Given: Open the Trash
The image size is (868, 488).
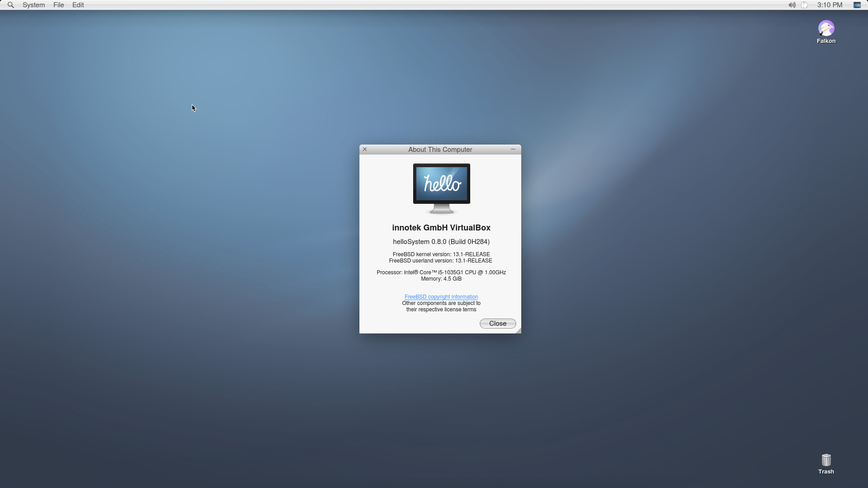Looking at the screenshot, I should pos(826,460).
